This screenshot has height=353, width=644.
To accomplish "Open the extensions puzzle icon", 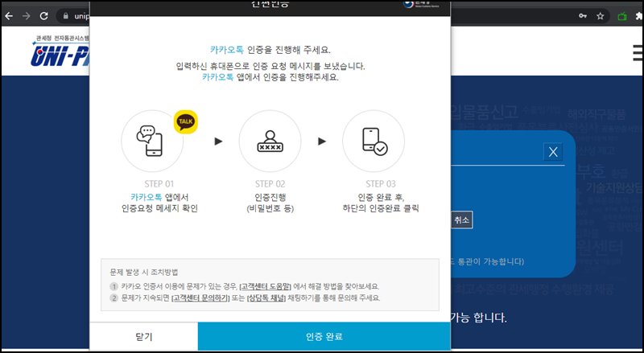I will pos(639,16).
